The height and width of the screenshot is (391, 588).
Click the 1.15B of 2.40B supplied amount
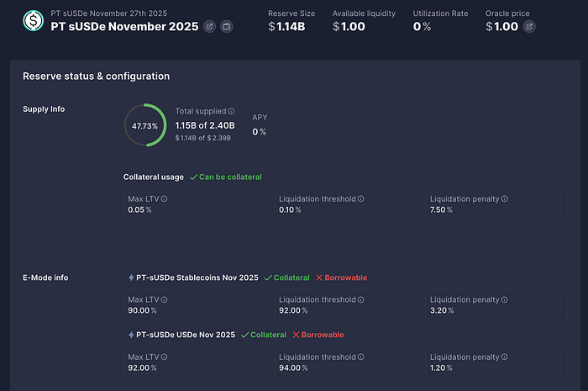click(204, 125)
